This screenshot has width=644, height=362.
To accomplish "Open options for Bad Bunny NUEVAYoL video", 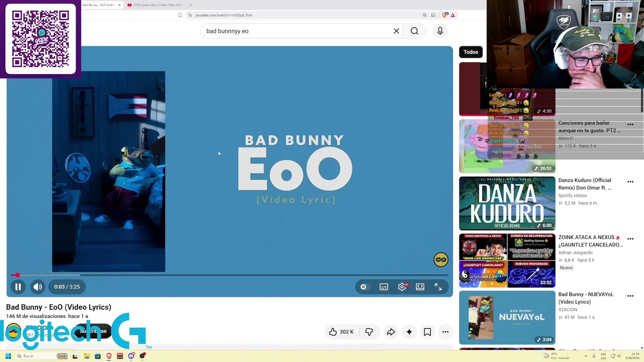I will [630, 296].
